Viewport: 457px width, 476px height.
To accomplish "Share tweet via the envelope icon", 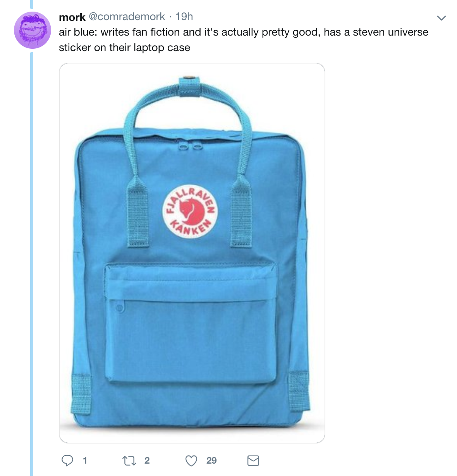I will (253, 461).
